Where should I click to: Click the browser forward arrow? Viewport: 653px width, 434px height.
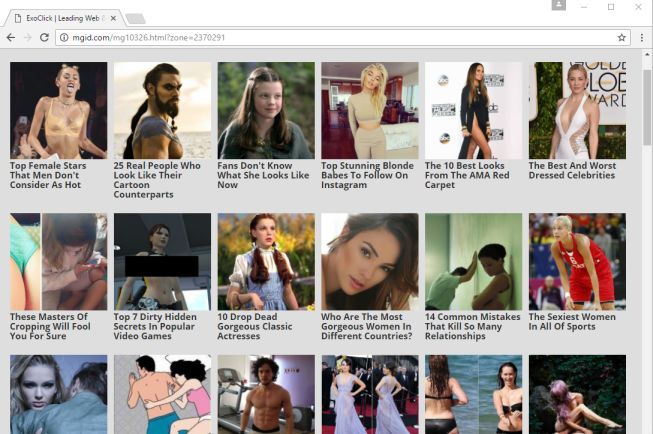(28, 37)
